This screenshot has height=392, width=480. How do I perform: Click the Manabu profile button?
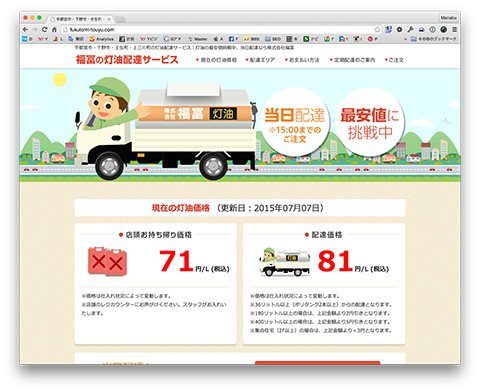(x=448, y=18)
